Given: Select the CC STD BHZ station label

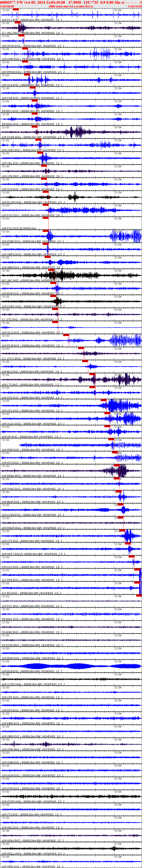Looking at the screenshot, I should [32, 320].
